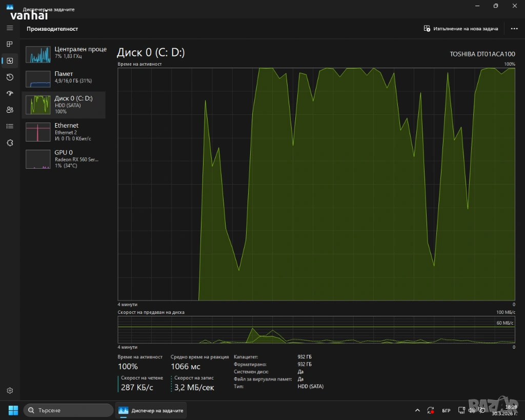Expand hidden system tray icons chevron
The image size is (525, 420).
coord(417,410)
